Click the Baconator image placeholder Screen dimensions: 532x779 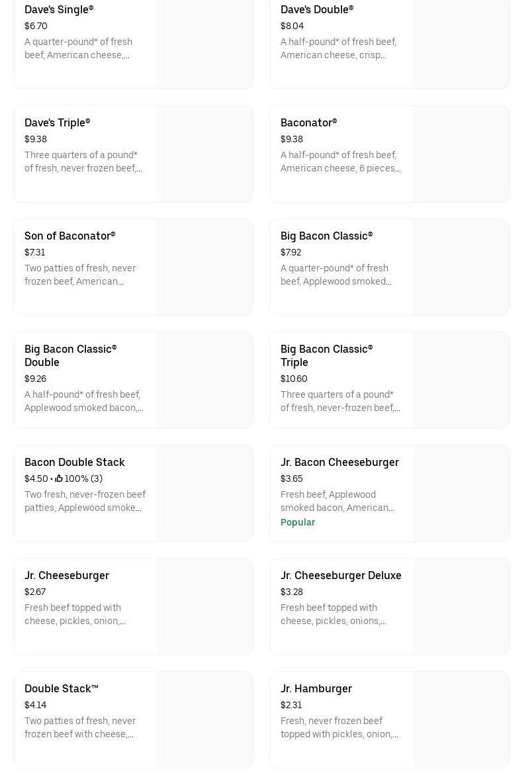pos(461,154)
